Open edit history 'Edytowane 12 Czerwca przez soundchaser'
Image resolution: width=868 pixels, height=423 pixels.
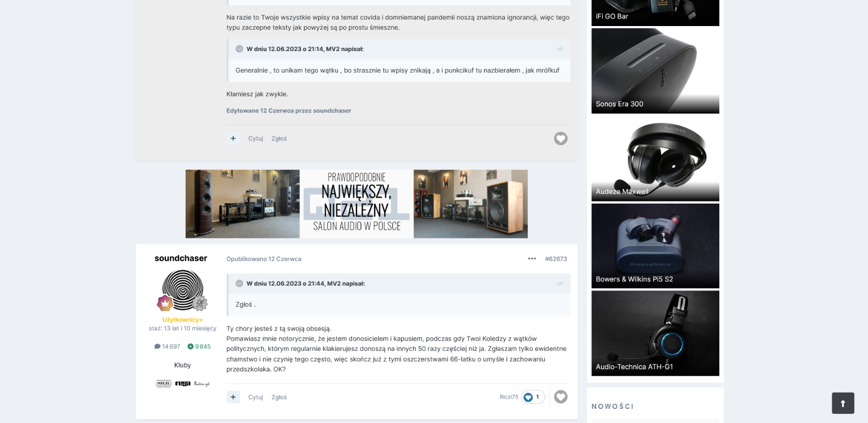289,111
